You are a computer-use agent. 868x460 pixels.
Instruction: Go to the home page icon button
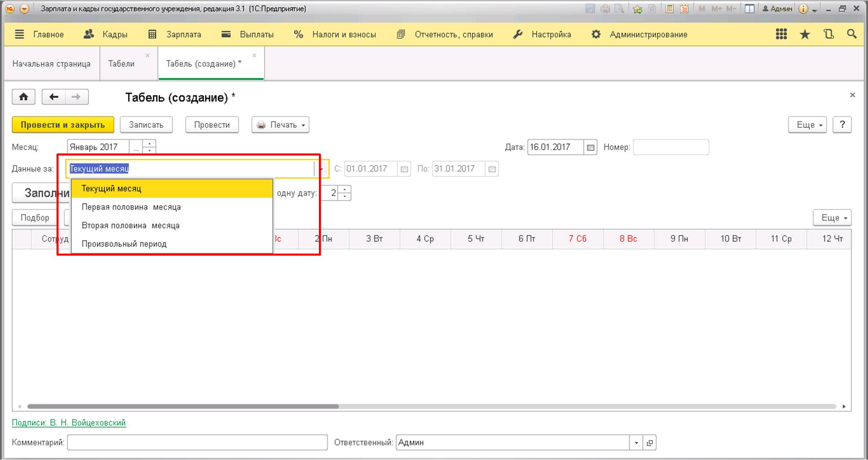click(24, 97)
